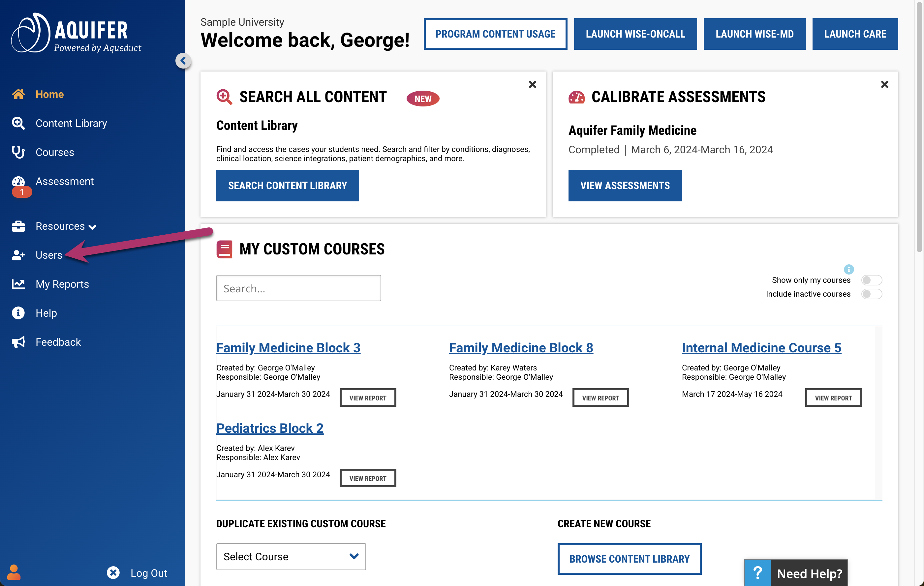Open Help in the sidebar menu
This screenshot has width=924, height=586.
click(x=46, y=313)
